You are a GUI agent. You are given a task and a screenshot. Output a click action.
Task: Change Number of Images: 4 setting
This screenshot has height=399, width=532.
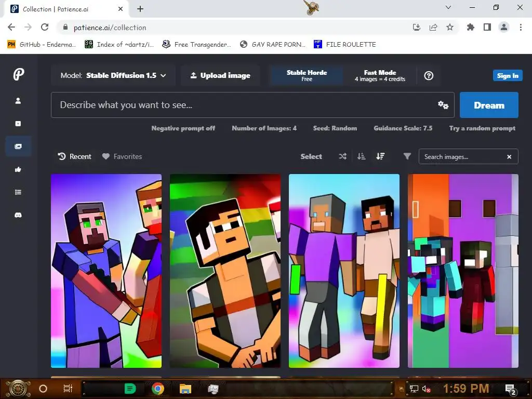pos(264,128)
